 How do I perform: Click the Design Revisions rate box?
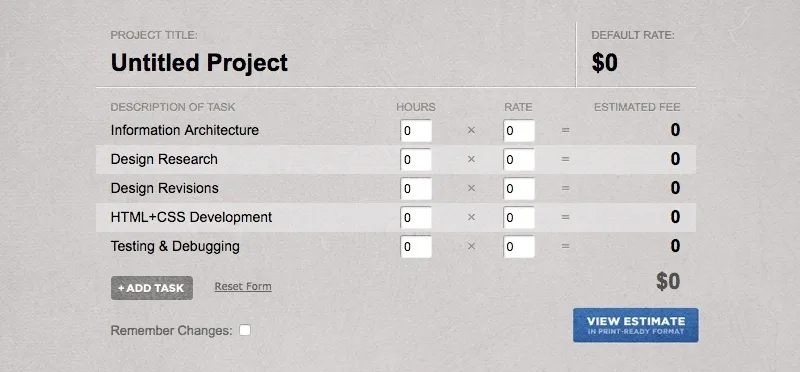click(x=519, y=189)
